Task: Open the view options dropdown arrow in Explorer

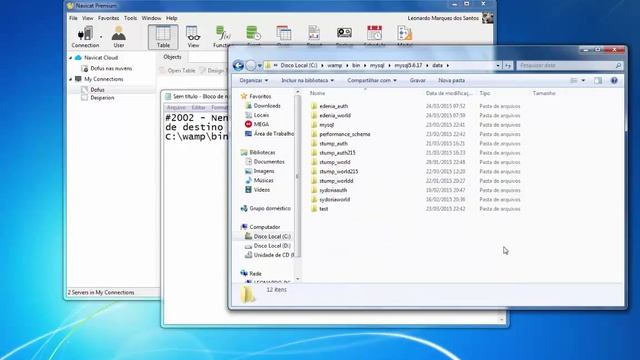Action: click(583, 80)
